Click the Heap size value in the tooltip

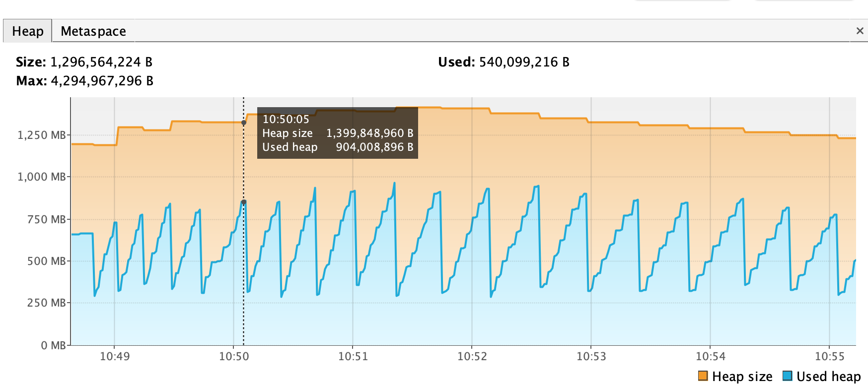(370, 133)
